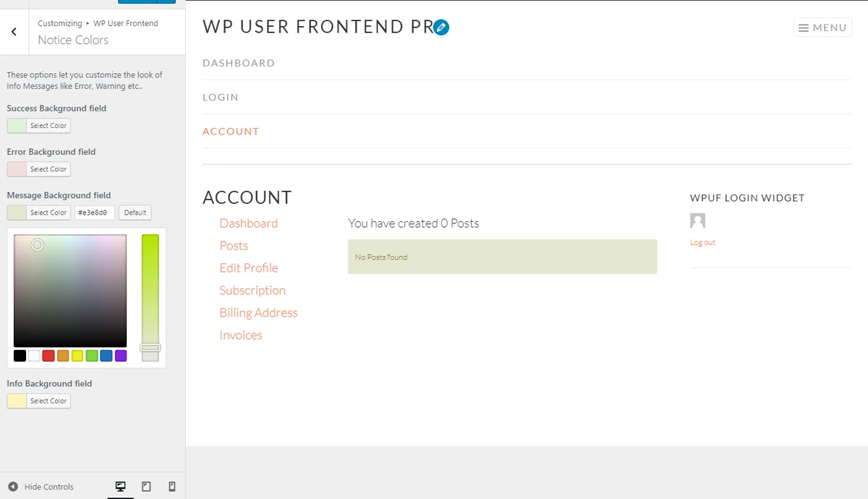This screenshot has height=499, width=868.
Task: Open the MENU hamburger toggle
Action: (x=822, y=27)
